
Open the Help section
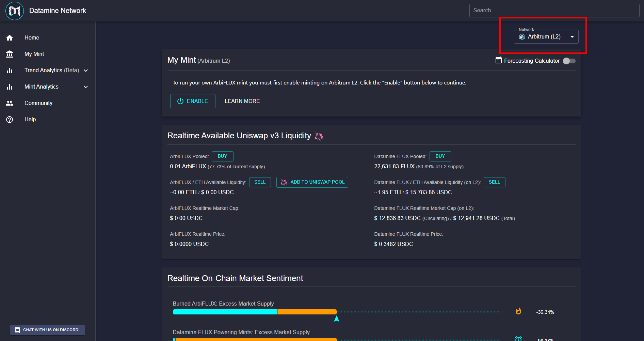coord(48,120)
